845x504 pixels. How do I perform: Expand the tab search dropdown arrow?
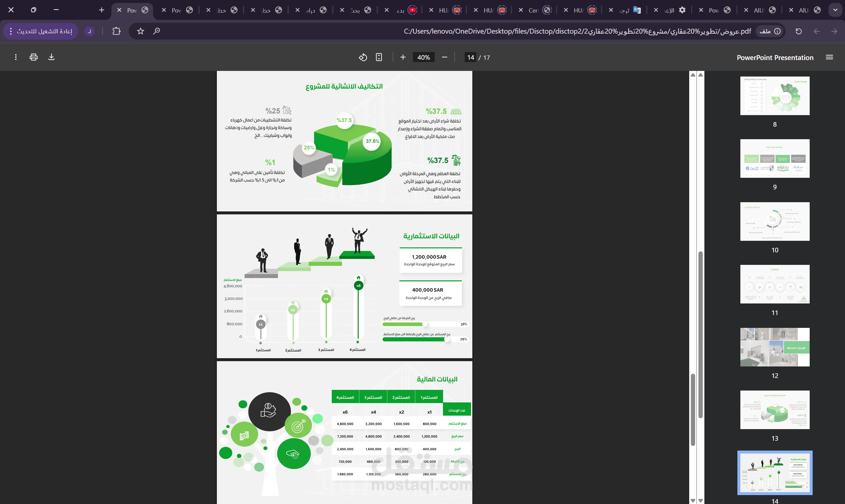(x=835, y=10)
